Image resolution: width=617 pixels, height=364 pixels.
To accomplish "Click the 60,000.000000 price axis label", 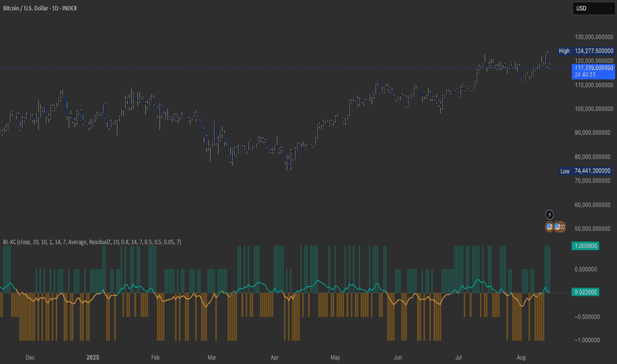I will pos(593,205).
